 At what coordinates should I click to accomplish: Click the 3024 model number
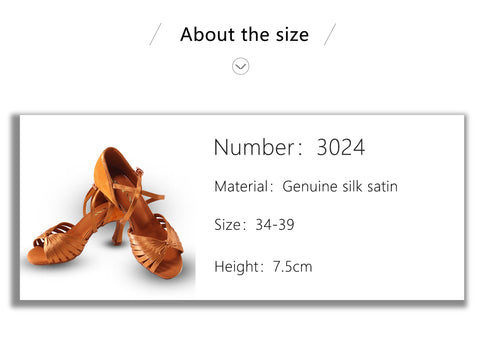341,147
